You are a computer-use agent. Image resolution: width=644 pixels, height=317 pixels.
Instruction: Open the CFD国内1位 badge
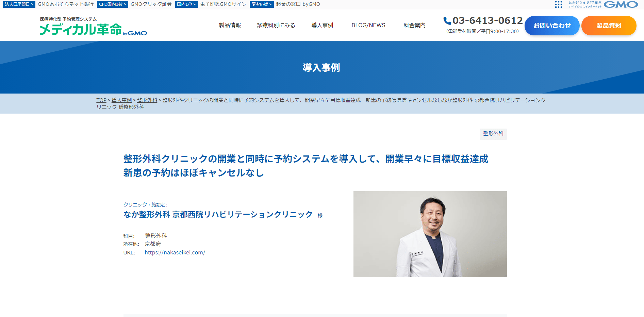[113, 4]
